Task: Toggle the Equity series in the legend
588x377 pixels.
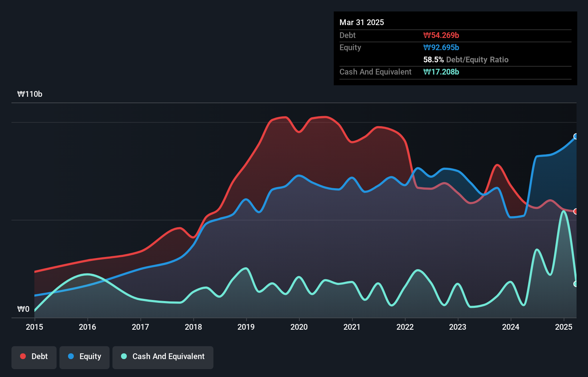Action: pos(85,357)
